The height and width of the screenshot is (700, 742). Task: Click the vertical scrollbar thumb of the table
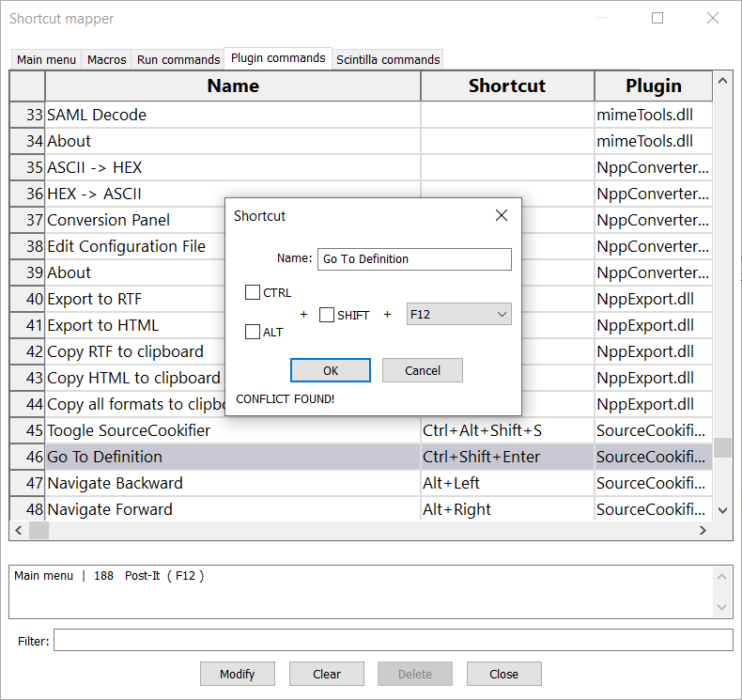(722, 447)
